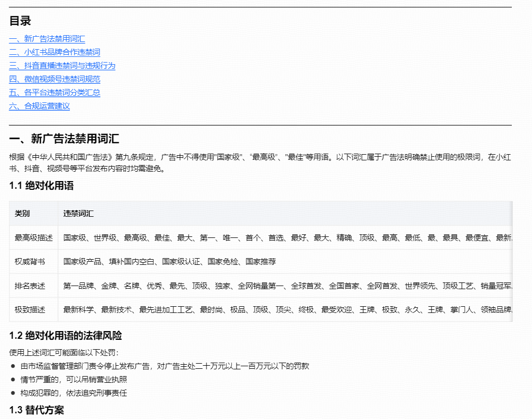Go to 四、微信视频号违禁词规范

click(55, 79)
